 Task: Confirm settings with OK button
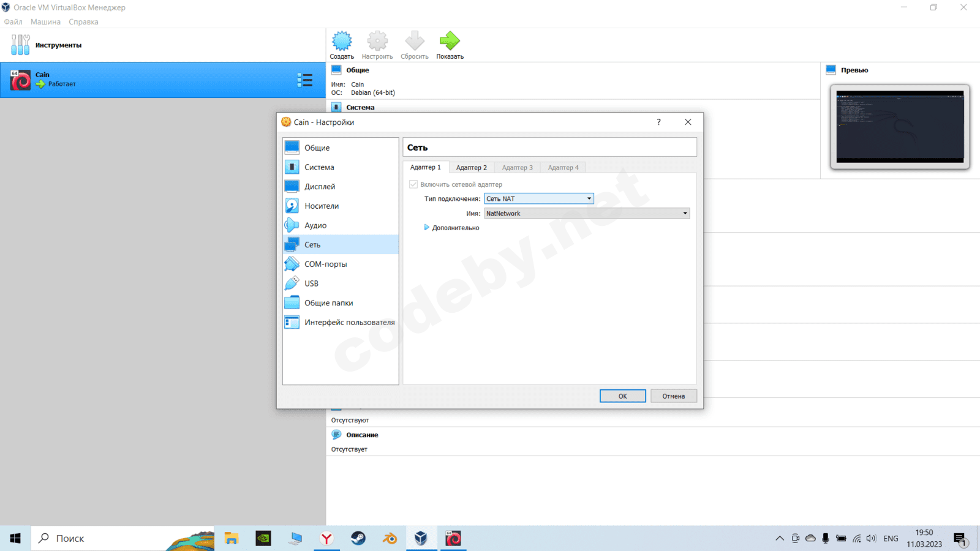pyautogui.click(x=622, y=396)
